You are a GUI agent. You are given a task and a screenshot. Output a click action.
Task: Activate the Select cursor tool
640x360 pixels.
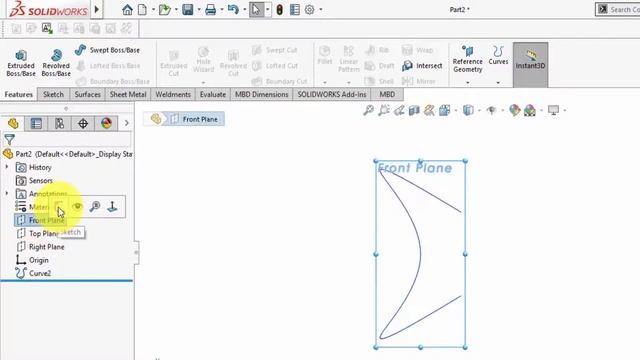click(x=256, y=9)
